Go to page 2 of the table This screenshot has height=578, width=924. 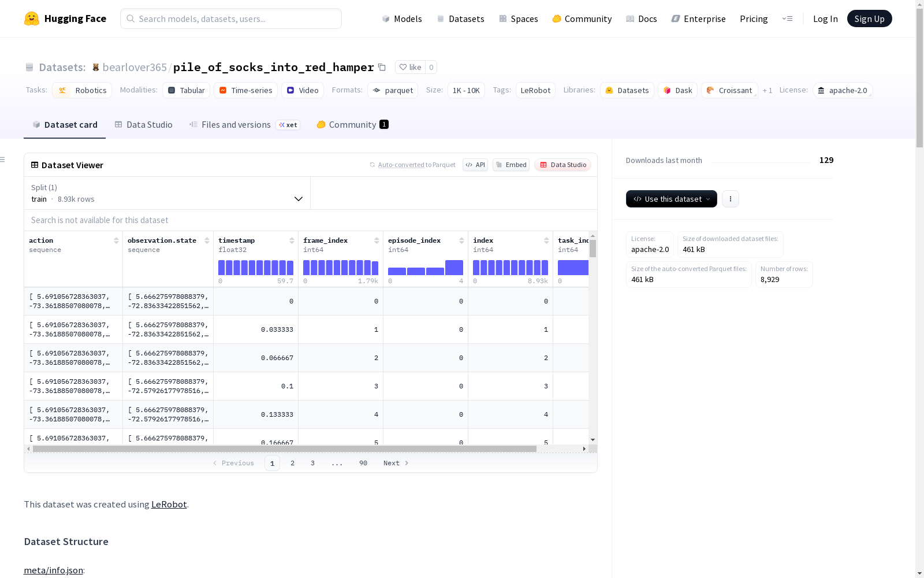tap(293, 463)
